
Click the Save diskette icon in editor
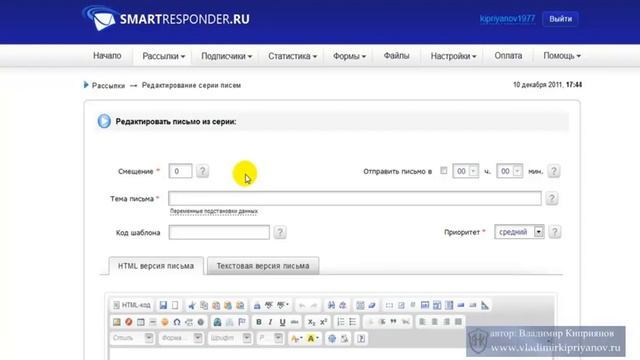pos(163,305)
